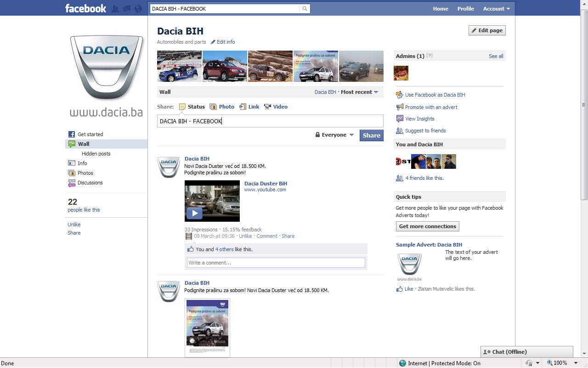This screenshot has height=368, width=588.
Task: Click Share on the video post
Action: [288, 236]
